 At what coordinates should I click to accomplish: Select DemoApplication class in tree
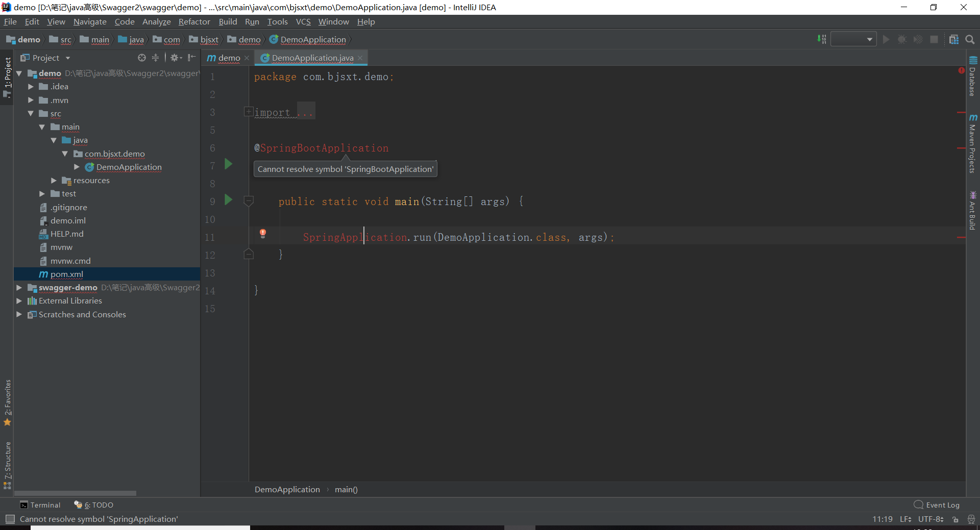129,167
